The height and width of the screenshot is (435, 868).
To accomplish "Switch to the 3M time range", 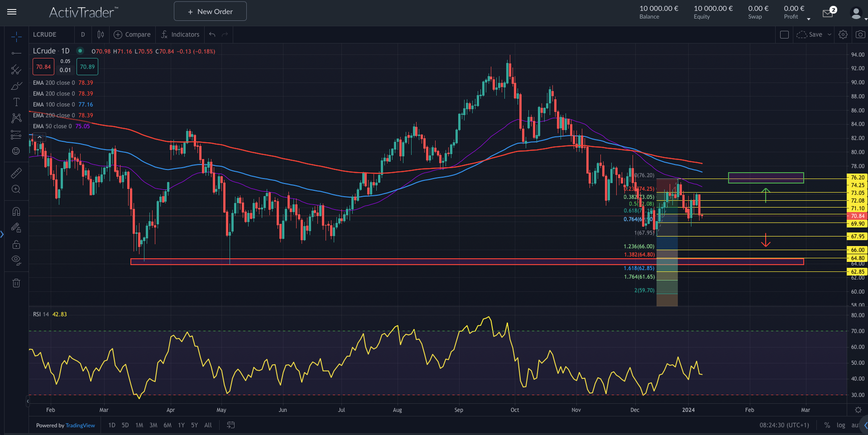I will pos(153,425).
